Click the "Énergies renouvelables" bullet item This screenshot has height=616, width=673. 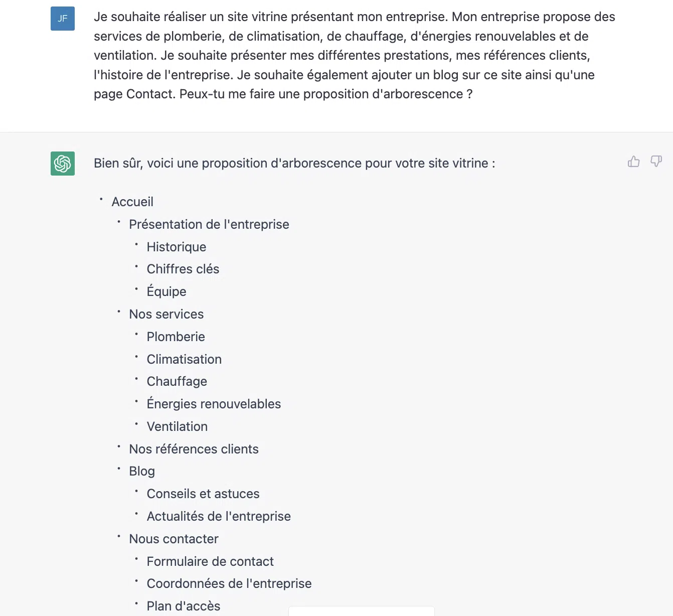pos(214,404)
